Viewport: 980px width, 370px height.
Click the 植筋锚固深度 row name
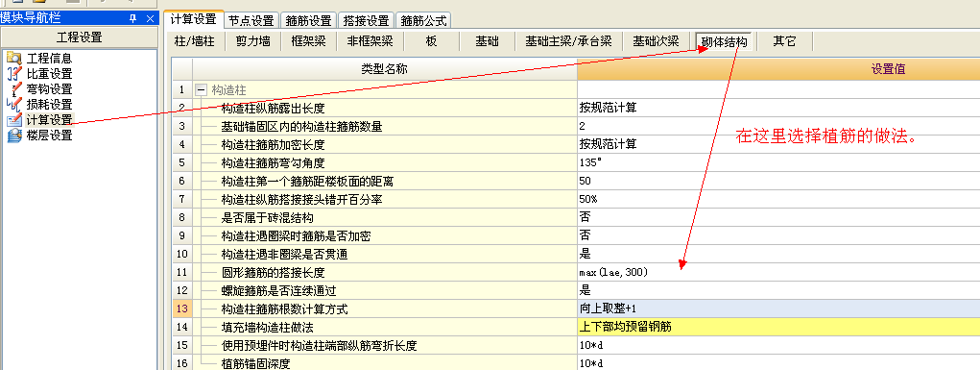click(256, 363)
